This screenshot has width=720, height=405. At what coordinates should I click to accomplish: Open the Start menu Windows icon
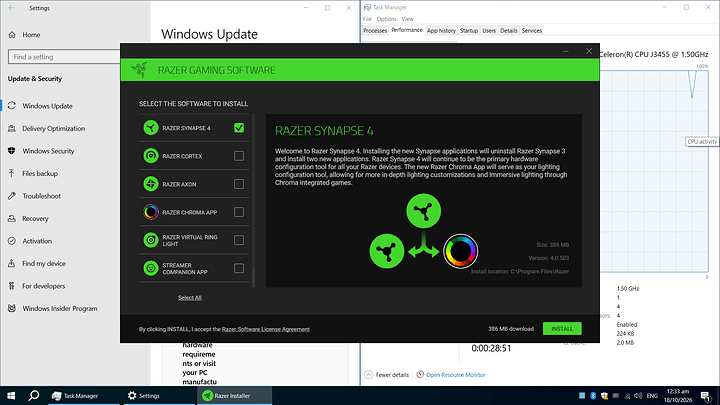11,395
